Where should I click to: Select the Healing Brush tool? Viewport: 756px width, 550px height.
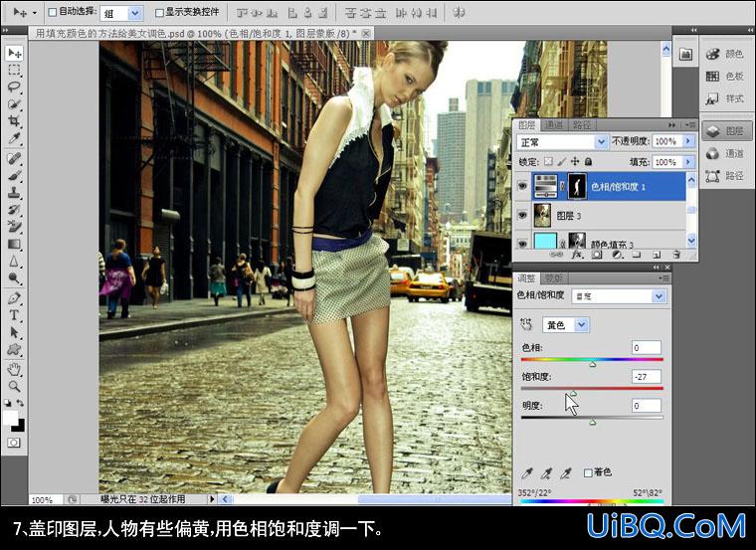(15, 158)
